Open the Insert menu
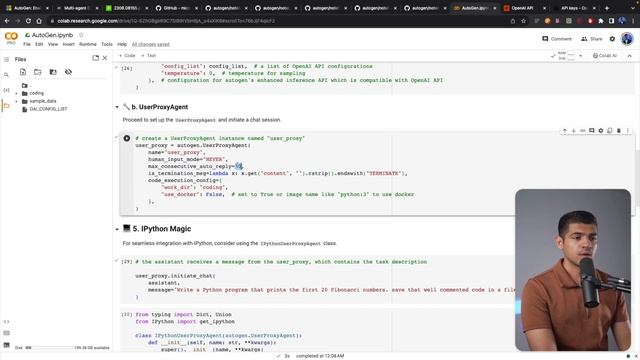Viewport: 640px width, 360px height. click(69, 44)
